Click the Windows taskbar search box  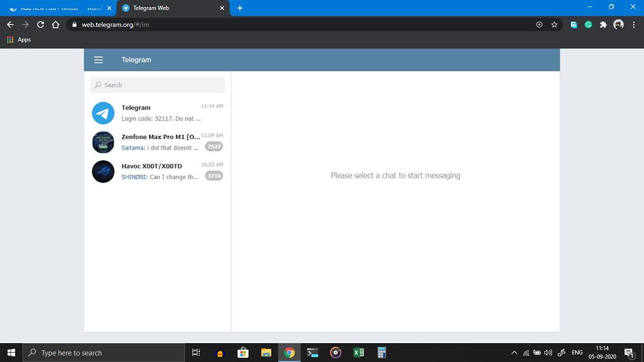(x=104, y=353)
